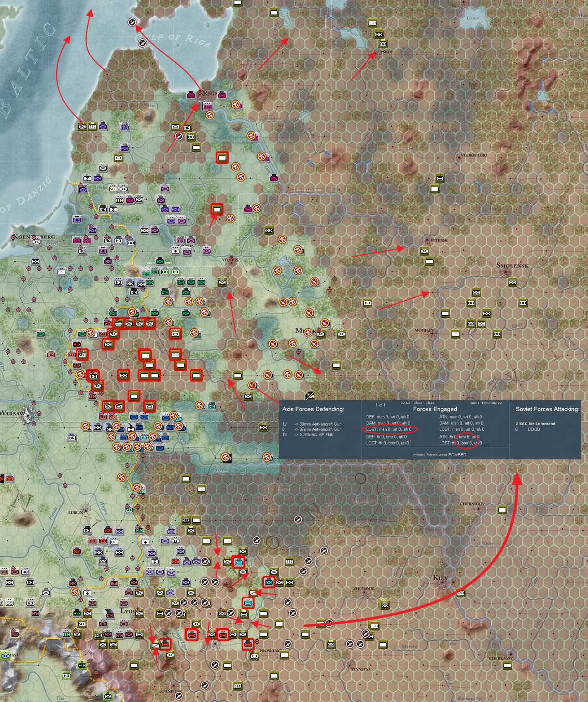Click the 2 BAK Air Command entry
The image size is (588, 702).
point(536,424)
